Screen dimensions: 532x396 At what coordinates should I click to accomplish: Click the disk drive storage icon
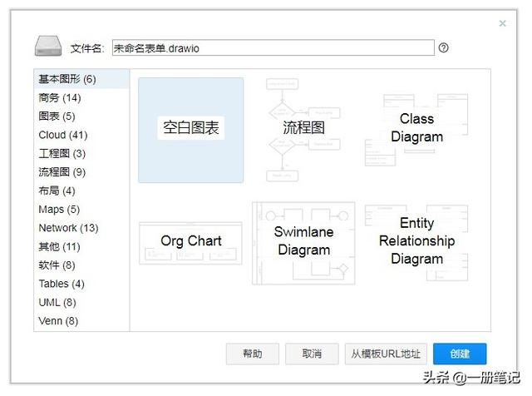click(47, 47)
